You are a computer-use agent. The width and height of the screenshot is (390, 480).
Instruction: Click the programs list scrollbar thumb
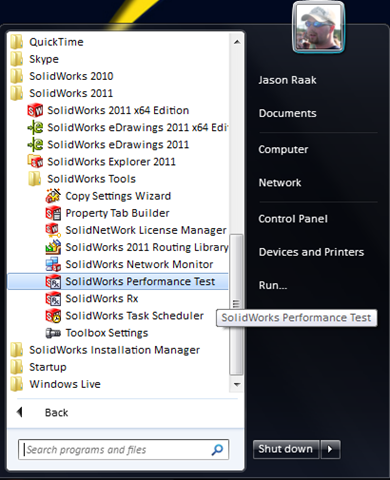pos(236,304)
